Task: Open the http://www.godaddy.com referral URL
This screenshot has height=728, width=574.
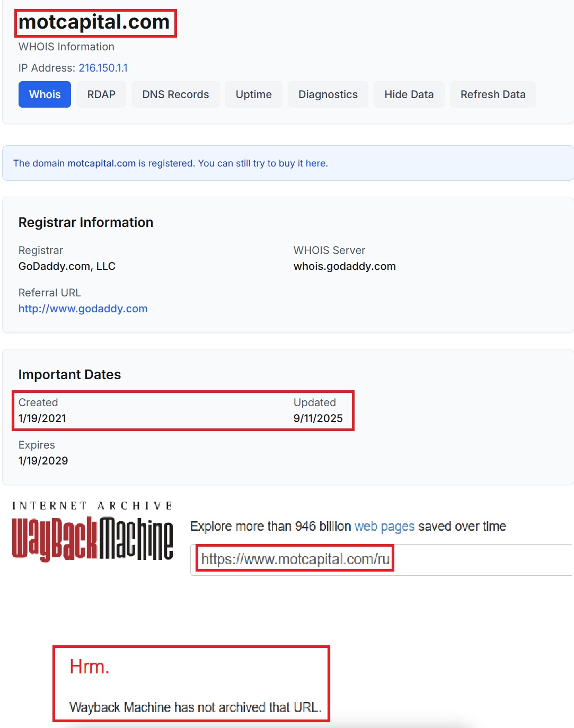Action: 83,309
